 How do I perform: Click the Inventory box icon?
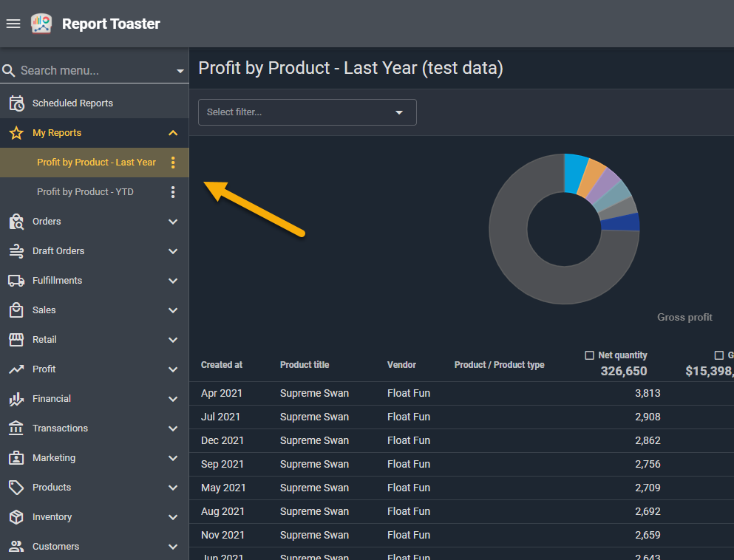(x=16, y=517)
